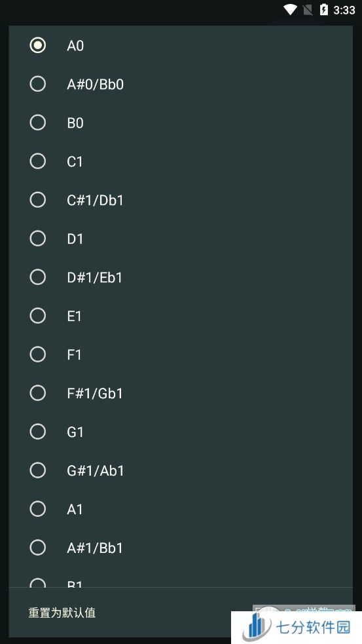Viewport: 362px width, 644px height.
Task: Tap the Wi-Fi status icon
Action: pos(290,9)
